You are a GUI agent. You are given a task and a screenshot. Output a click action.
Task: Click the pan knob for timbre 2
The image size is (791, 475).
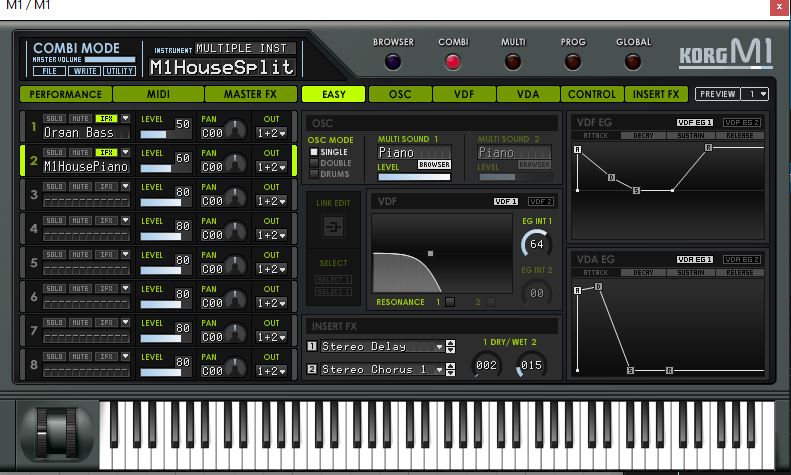click(x=235, y=164)
